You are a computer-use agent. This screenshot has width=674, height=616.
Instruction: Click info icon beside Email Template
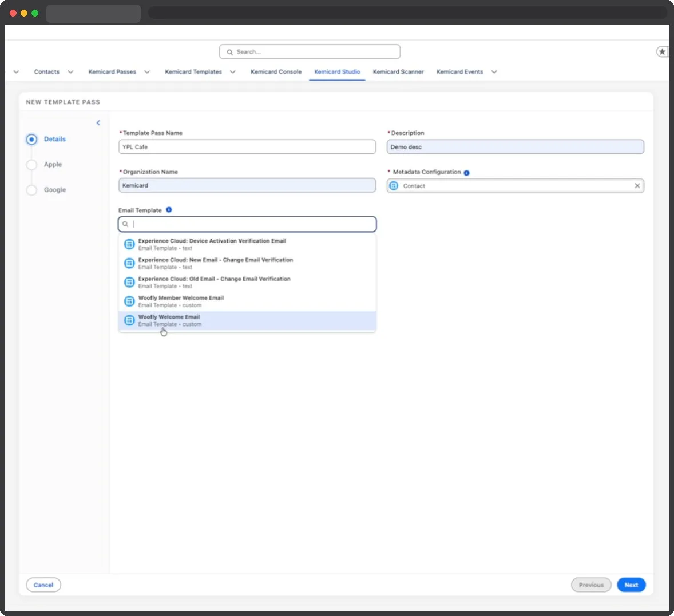(x=169, y=210)
